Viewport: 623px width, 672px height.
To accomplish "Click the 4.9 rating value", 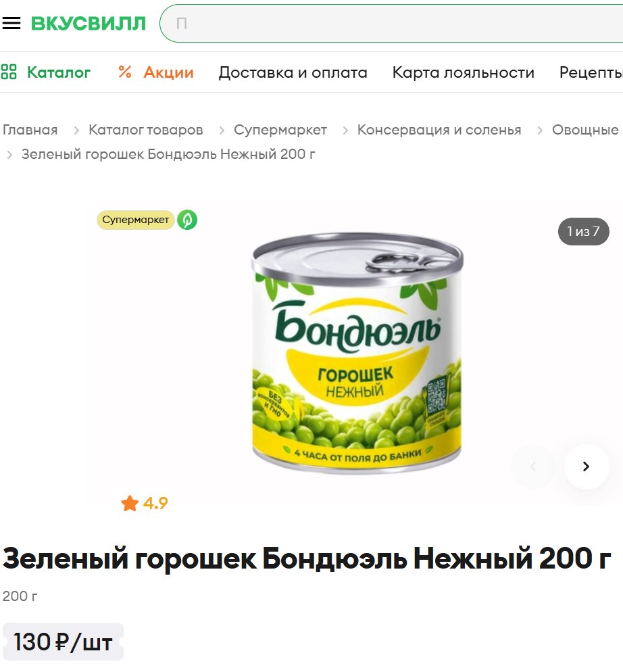I will coord(155,503).
